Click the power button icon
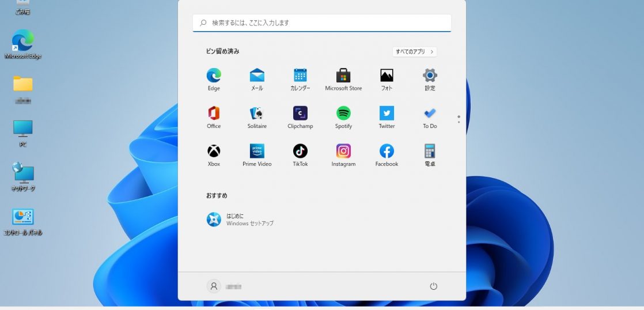The image size is (644, 310). 433,286
